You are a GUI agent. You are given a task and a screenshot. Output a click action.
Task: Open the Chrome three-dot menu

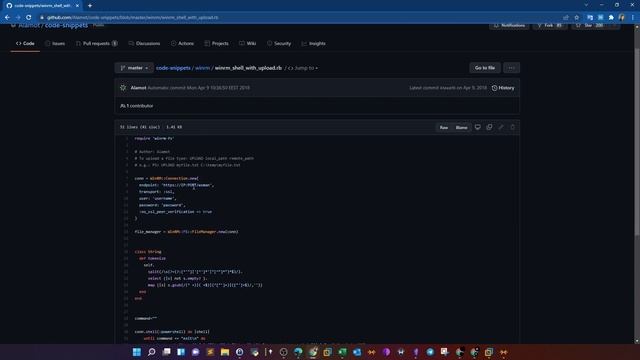[633, 18]
